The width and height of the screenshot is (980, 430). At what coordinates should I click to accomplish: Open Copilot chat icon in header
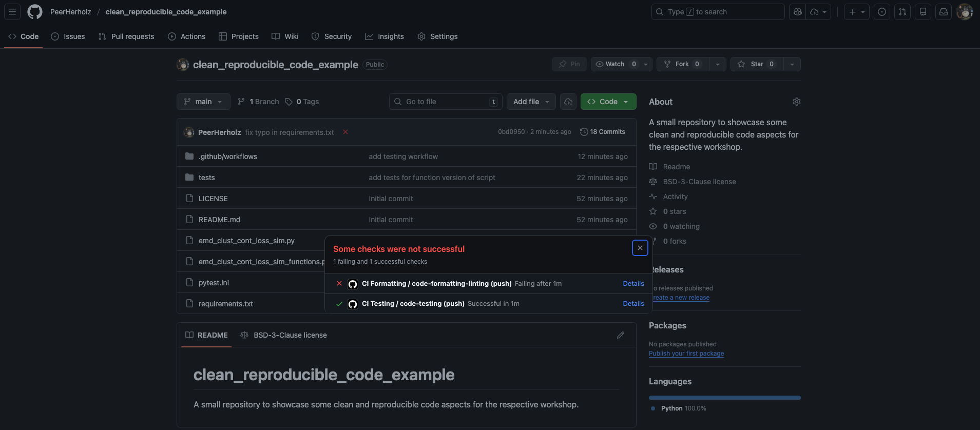pos(797,12)
